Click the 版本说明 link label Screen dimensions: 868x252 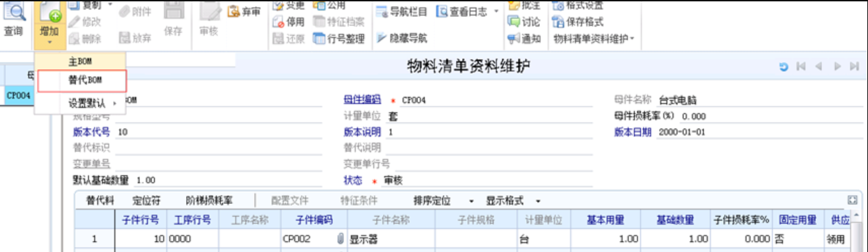click(x=363, y=131)
